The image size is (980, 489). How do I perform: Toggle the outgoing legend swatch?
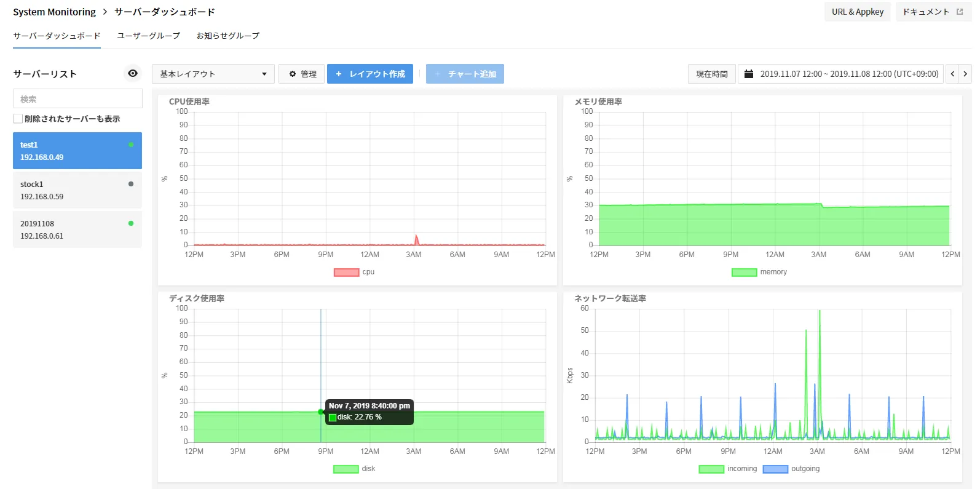point(775,469)
